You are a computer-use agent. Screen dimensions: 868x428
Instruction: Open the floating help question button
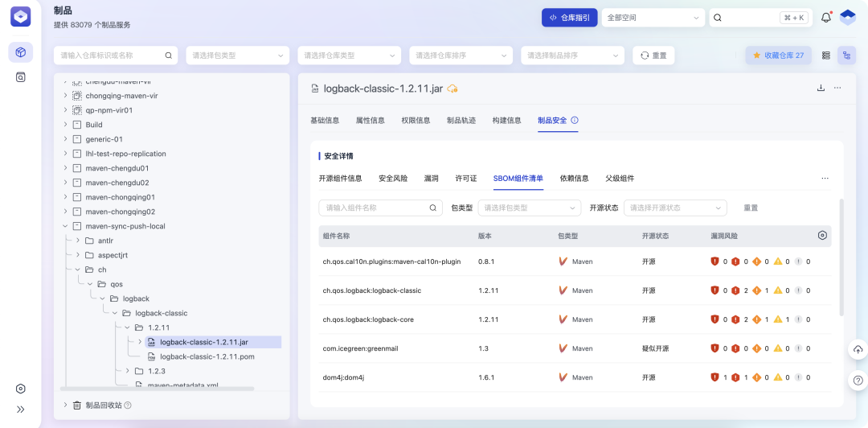[858, 381]
